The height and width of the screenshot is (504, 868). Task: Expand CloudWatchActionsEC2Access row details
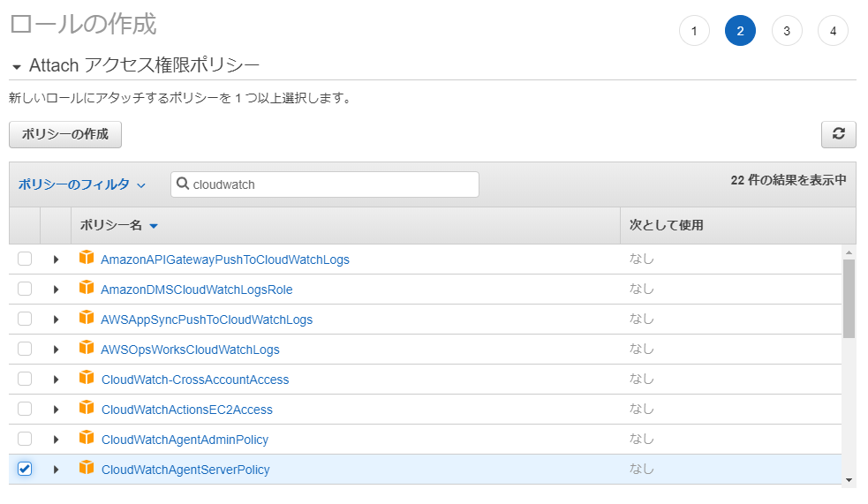[x=56, y=410]
